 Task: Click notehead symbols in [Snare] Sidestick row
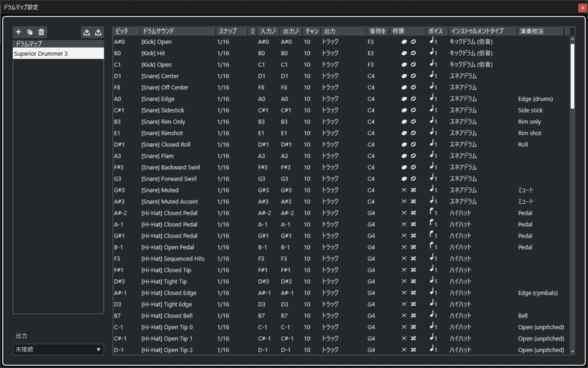[x=408, y=110]
